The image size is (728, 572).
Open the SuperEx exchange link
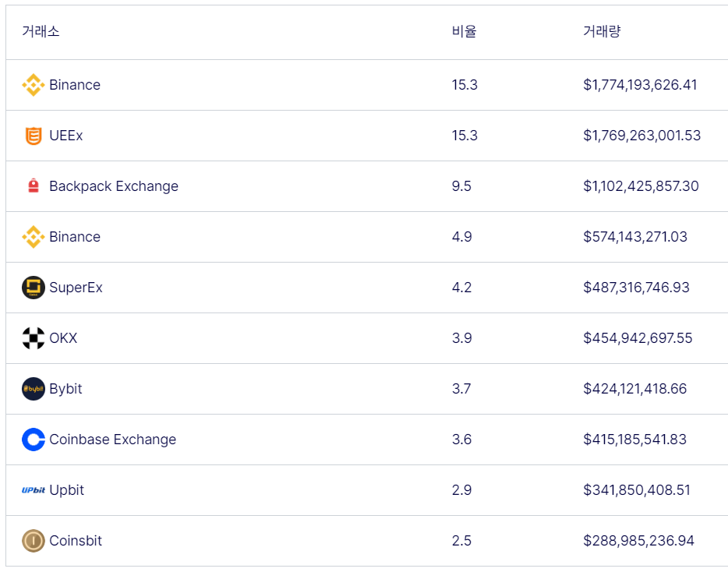click(76, 288)
